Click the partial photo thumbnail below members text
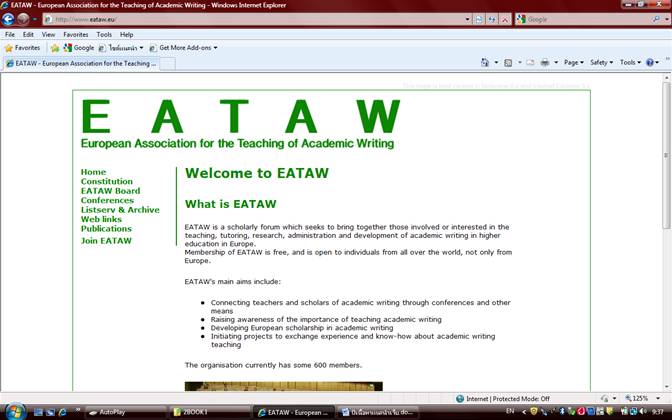 pos(283,387)
